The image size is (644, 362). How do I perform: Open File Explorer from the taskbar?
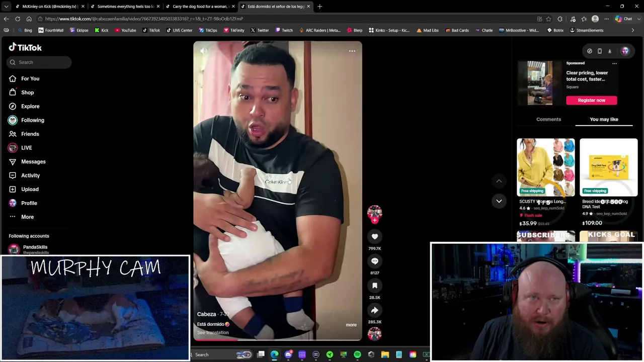[x=385, y=354]
